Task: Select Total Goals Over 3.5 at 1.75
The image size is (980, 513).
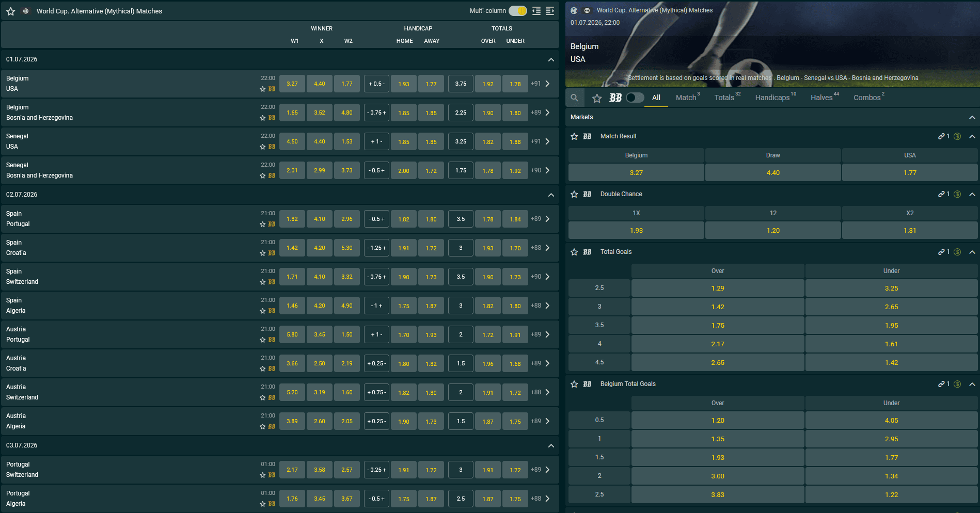Action: pyautogui.click(x=718, y=326)
